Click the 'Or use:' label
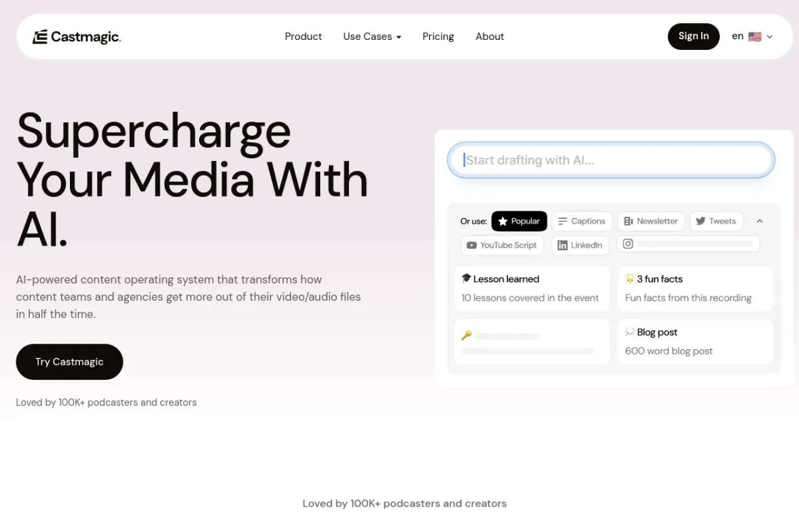The image size is (799, 532). click(474, 221)
